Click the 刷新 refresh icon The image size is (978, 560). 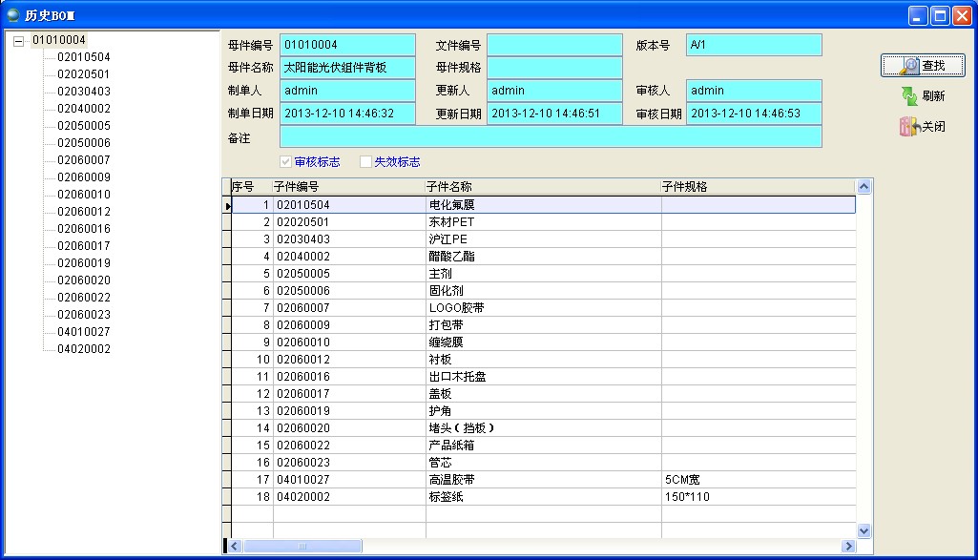910,96
